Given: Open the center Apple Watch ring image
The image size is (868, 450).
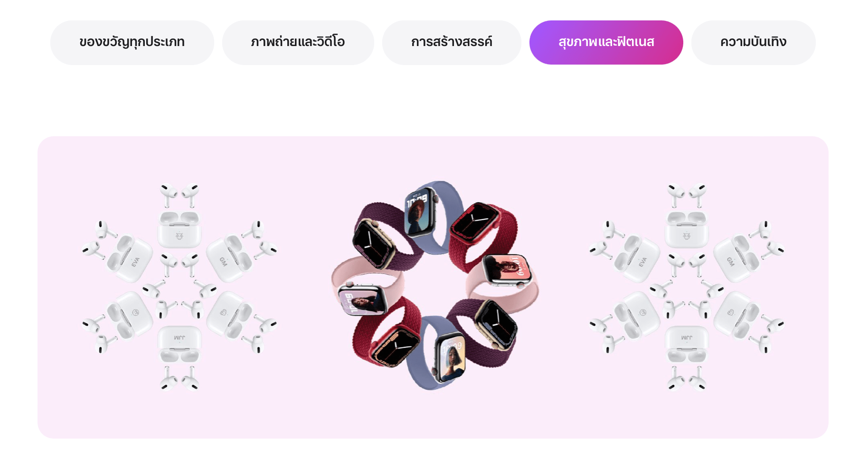Looking at the screenshot, I should [434, 286].
